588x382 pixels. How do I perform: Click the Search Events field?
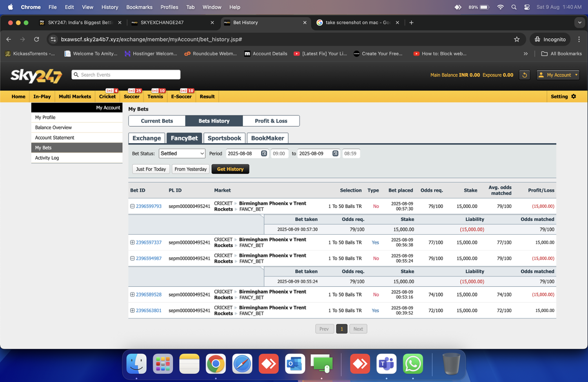point(126,75)
